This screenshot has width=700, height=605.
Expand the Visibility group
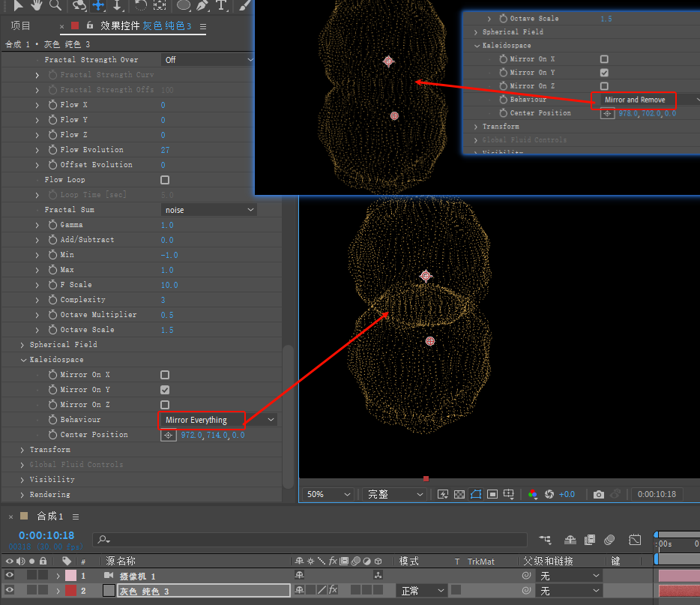click(x=22, y=480)
